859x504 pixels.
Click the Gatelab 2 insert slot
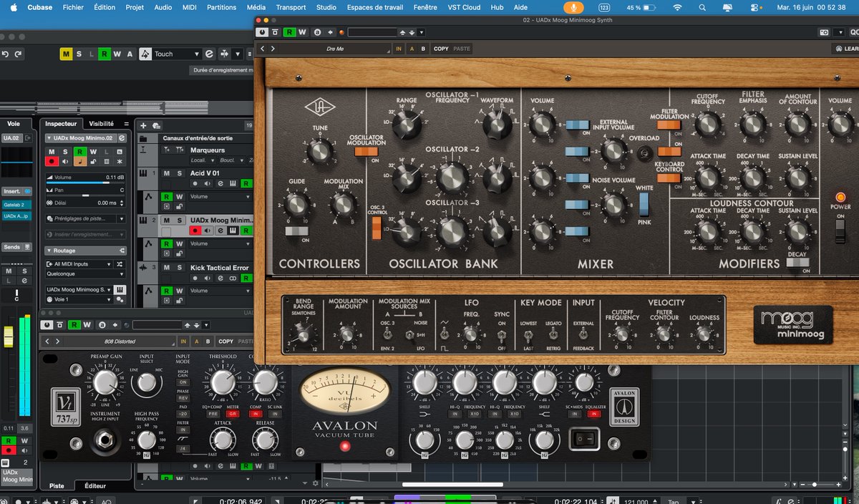pos(16,205)
